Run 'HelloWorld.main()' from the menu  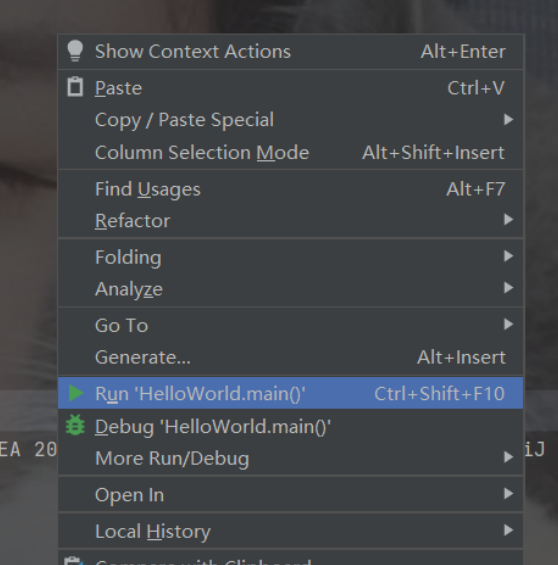290,393
